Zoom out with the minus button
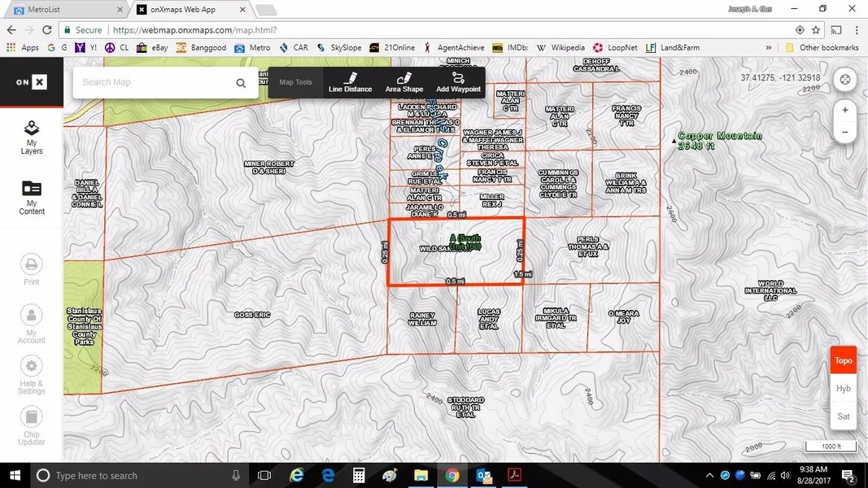Image resolution: width=868 pixels, height=488 pixels. pos(845,132)
